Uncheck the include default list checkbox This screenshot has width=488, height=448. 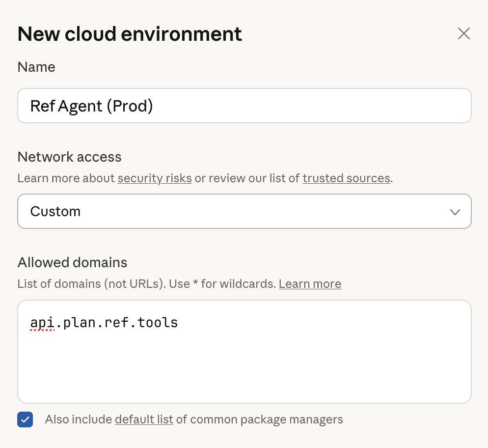tap(25, 420)
